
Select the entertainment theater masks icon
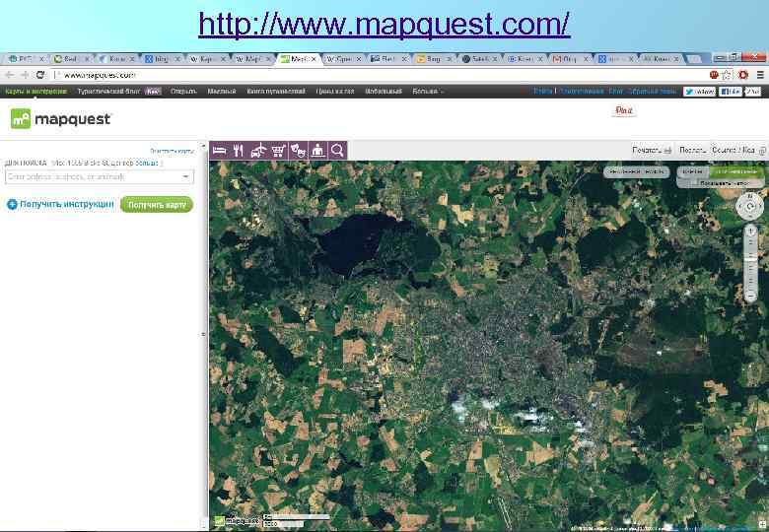[298, 151]
